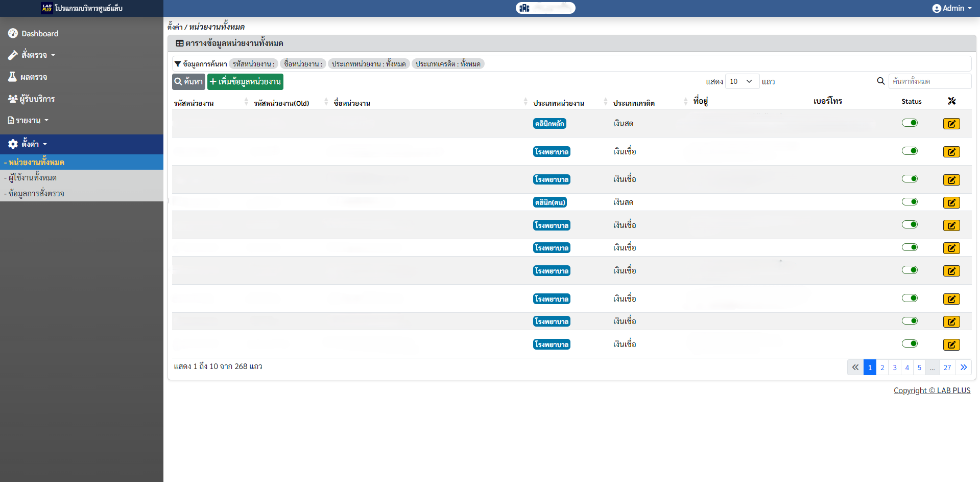
Task: Go to page 27 in pagination
Action: click(x=947, y=368)
